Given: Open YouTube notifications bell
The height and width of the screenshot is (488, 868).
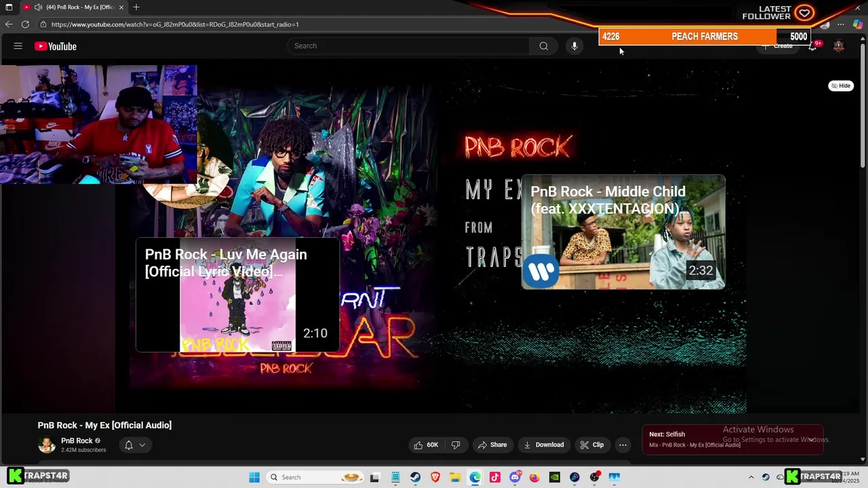Looking at the screenshot, I should (812, 46).
